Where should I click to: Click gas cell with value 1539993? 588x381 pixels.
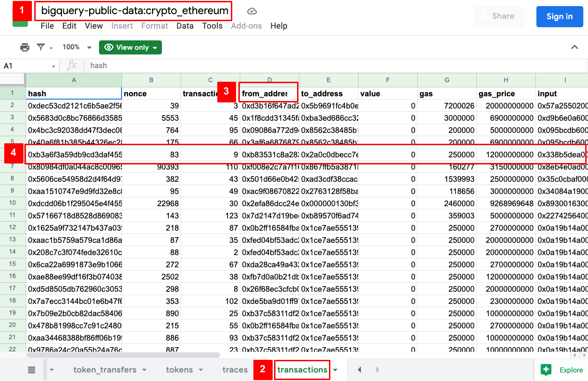447,179
